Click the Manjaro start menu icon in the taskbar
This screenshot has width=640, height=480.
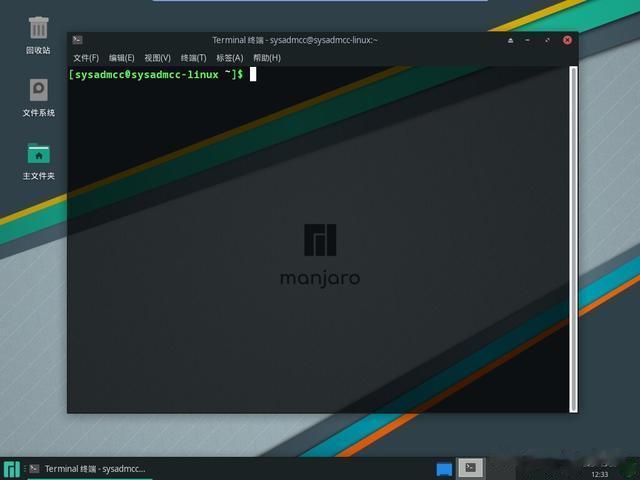click(x=11, y=469)
